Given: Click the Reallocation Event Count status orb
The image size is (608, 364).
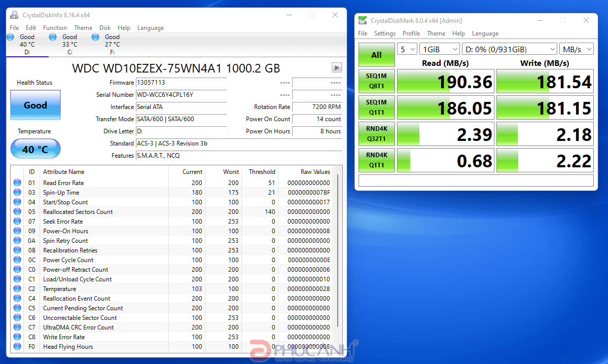Looking at the screenshot, I should 17,298.
